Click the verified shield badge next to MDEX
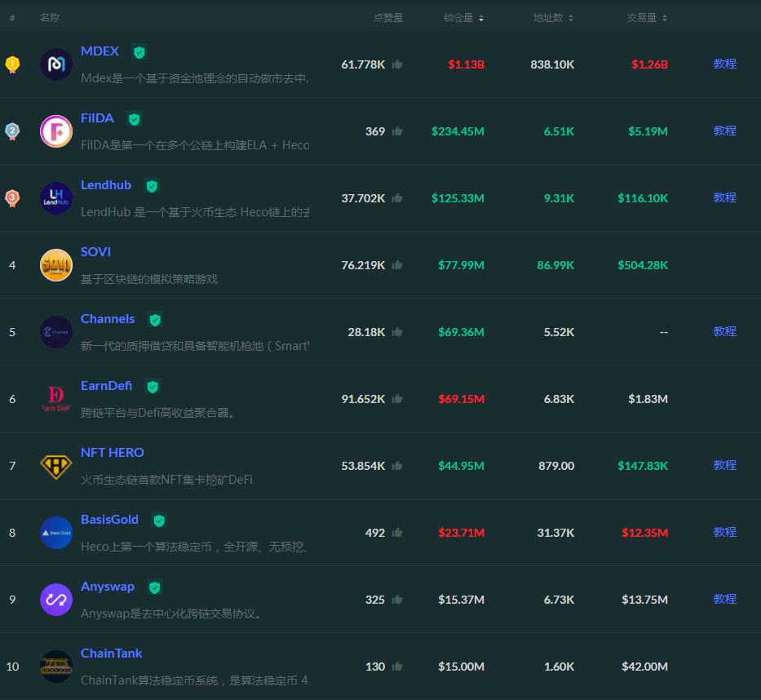Viewport: 761px width, 700px height. (139, 52)
